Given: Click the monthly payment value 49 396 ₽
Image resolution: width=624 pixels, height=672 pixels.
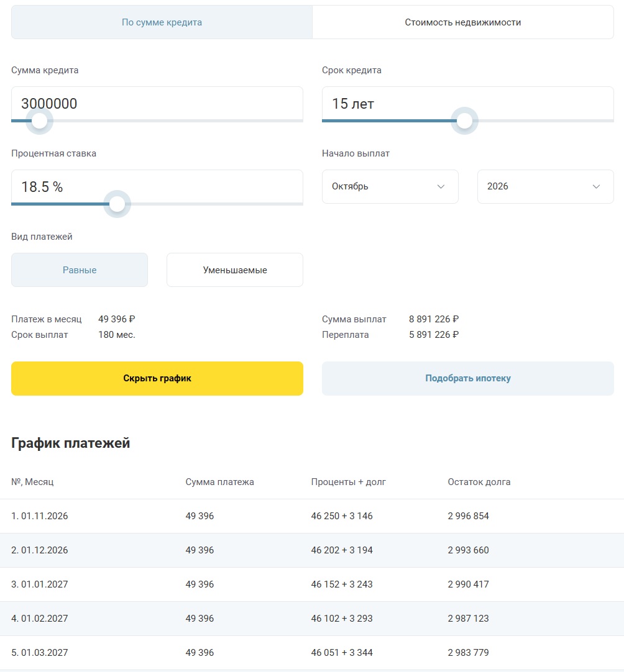Looking at the screenshot, I should point(117,319).
